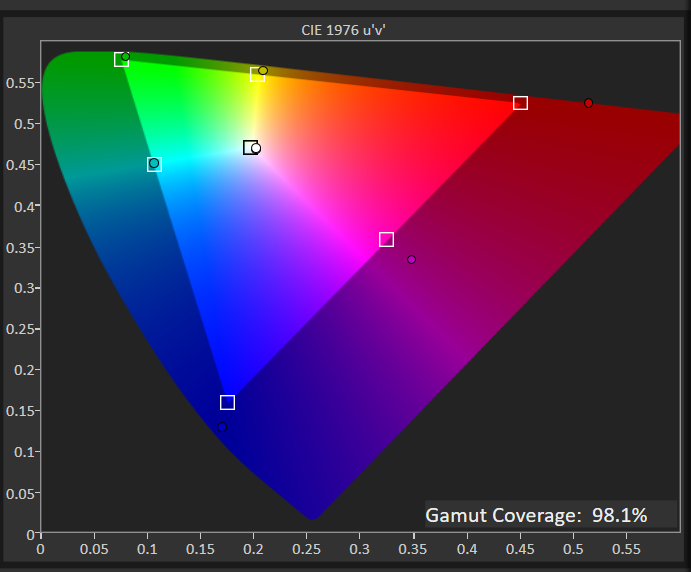Viewport: 691px width, 572px height.
Task: Select the measured magenta dot
Action: point(411,260)
